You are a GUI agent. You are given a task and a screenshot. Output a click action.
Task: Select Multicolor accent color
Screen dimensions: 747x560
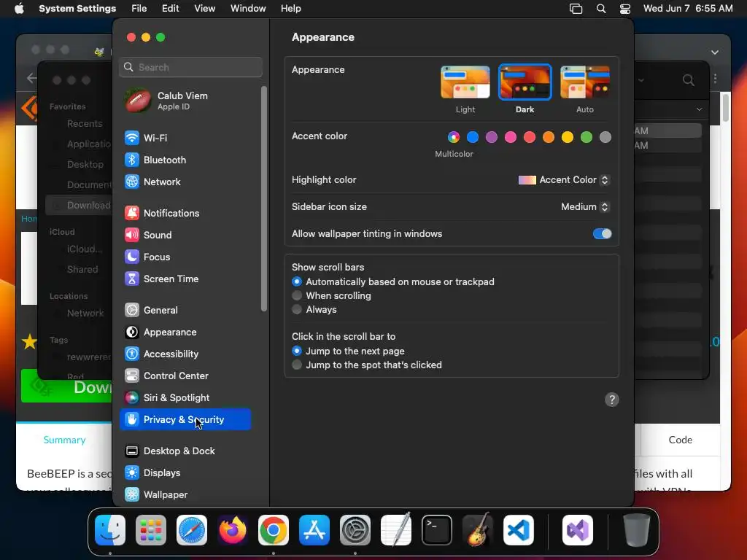pyautogui.click(x=454, y=138)
